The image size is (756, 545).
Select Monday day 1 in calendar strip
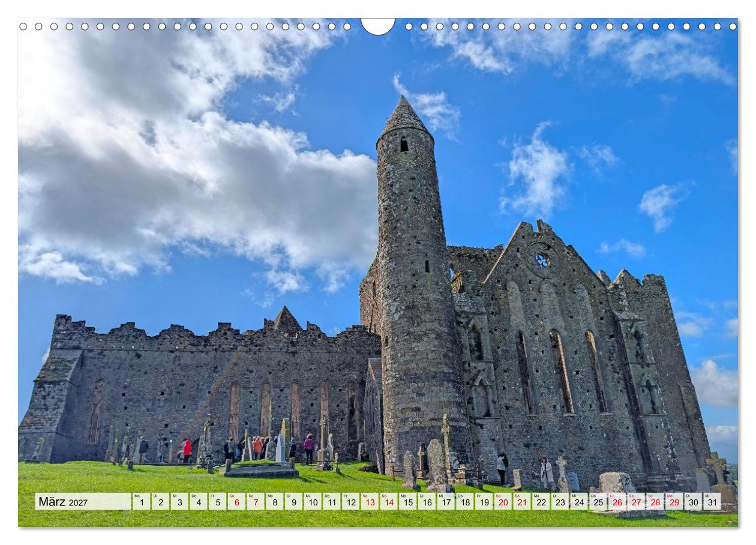pyautogui.click(x=141, y=502)
